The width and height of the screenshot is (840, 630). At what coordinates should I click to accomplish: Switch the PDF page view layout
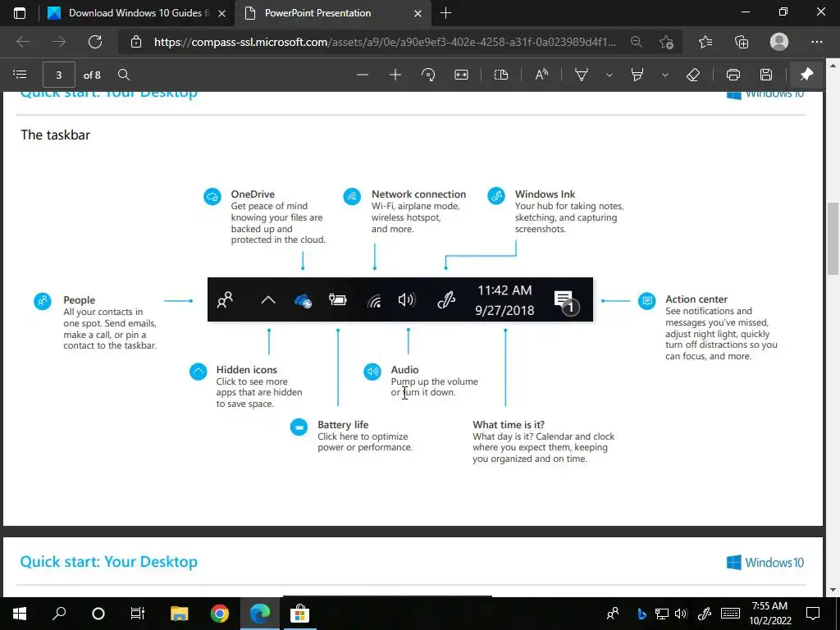tap(501, 75)
